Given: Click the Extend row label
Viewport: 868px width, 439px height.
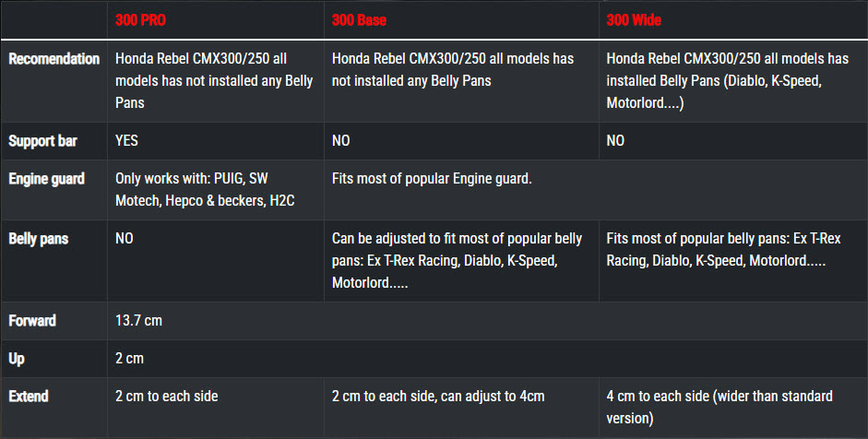Looking at the screenshot, I should [x=29, y=397].
